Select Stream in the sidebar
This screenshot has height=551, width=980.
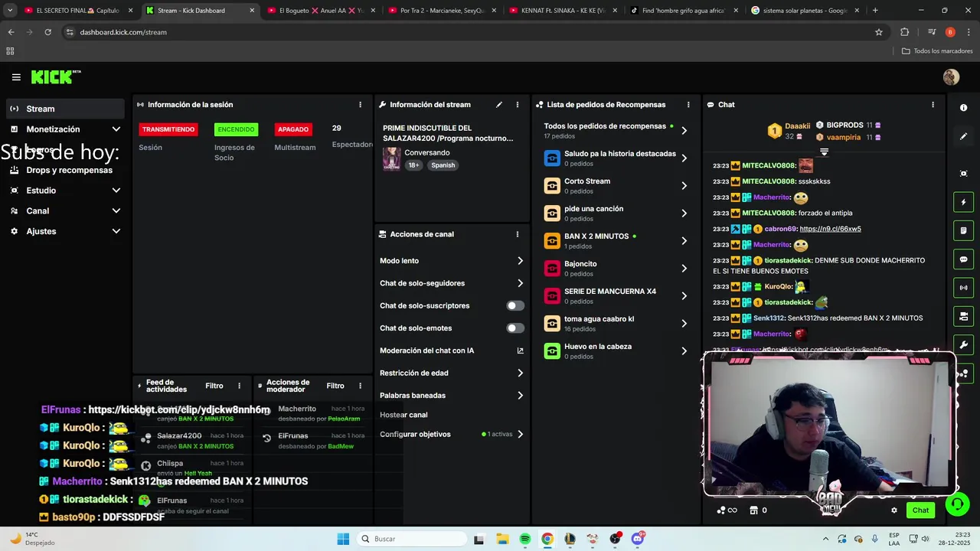[65, 109]
